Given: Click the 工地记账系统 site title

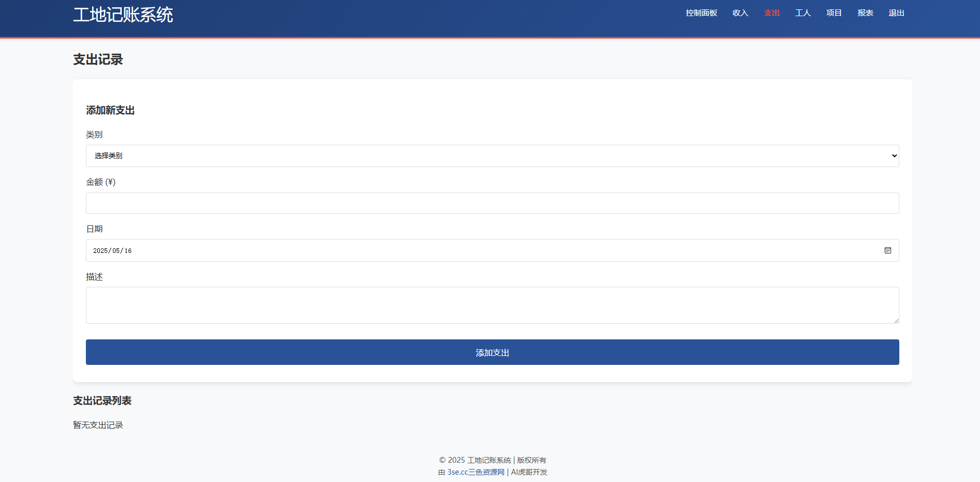Looking at the screenshot, I should point(123,15).
